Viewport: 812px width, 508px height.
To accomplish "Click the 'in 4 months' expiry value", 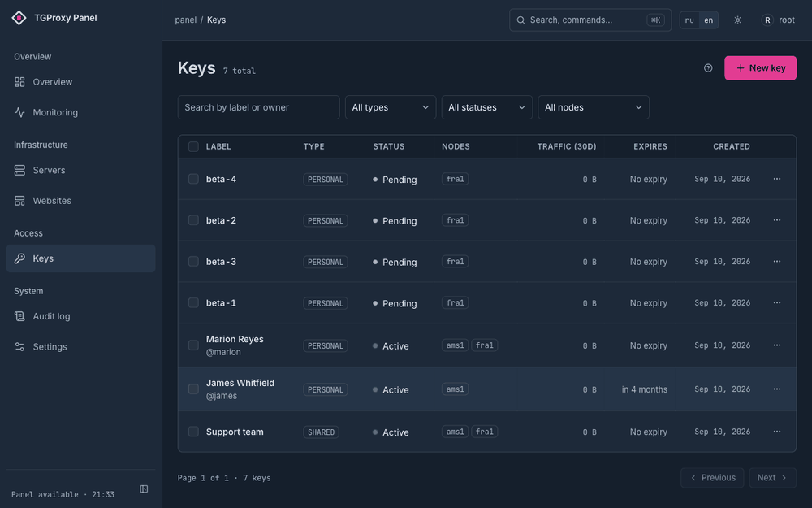I will click(644, 389).
